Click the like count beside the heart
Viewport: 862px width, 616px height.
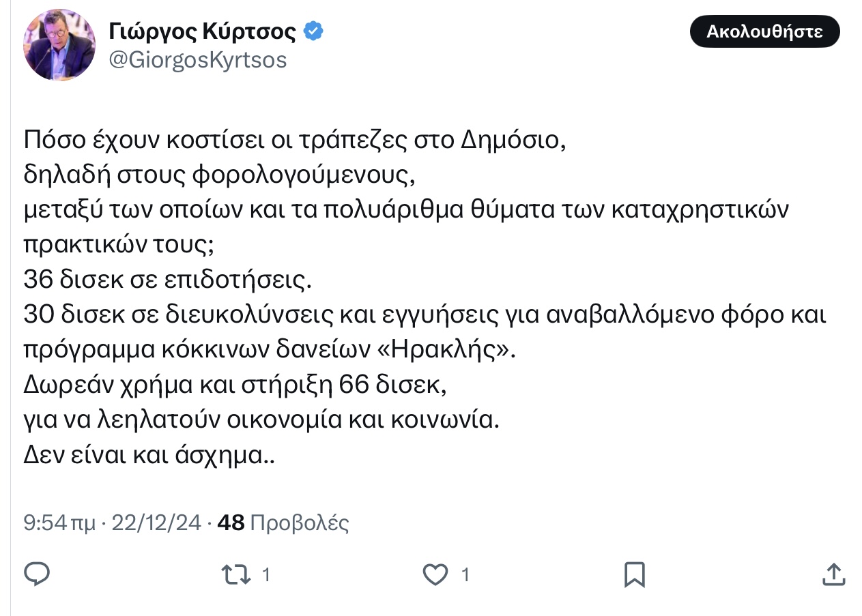pos(465,575)
